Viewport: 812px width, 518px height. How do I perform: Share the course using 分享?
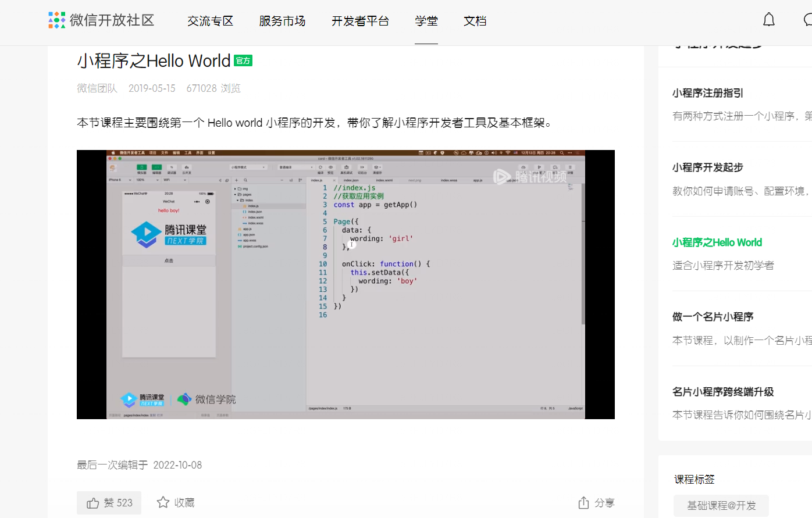click(x=596, y=503)
